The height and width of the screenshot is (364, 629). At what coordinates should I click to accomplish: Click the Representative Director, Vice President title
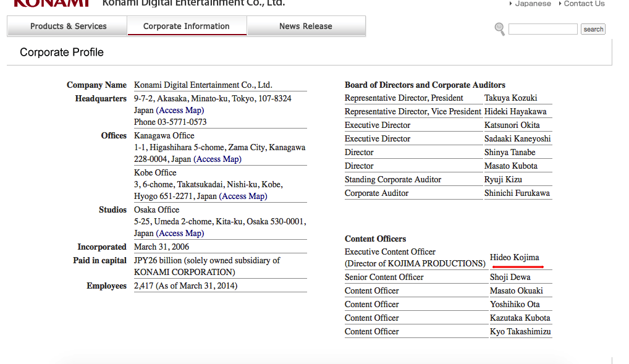413,112
